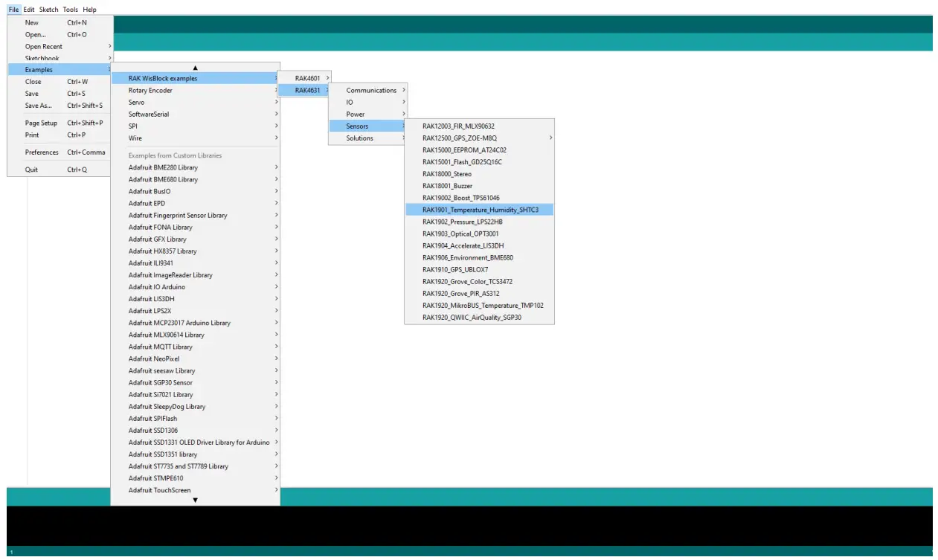The height and width of the screenshot is (560, 938).
Task: Open Adafruit Fingerprint Sensor Library examples
Action: tap(196, 215)
